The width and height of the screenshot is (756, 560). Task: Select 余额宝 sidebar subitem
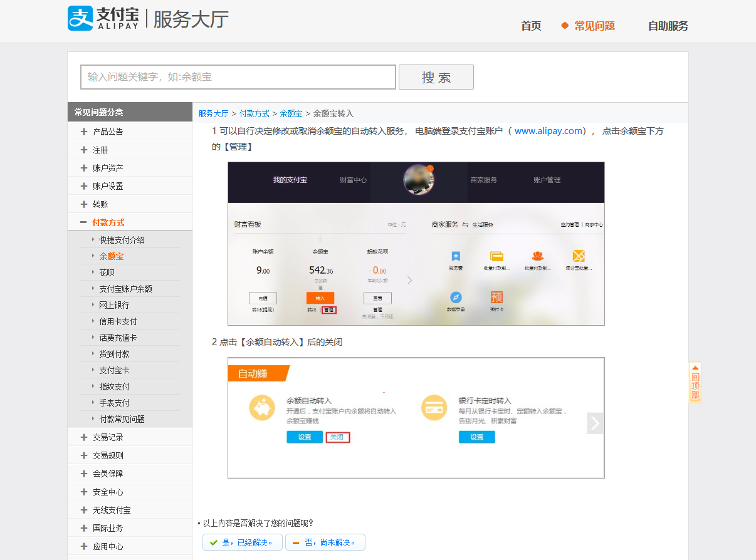[112, 256]
